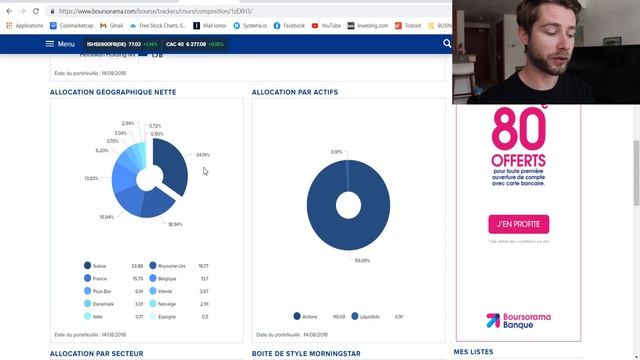Viewport: 640px width, 360px height.
Task: Click the Allocation par Actifs heading
Action: coord(295,92)
